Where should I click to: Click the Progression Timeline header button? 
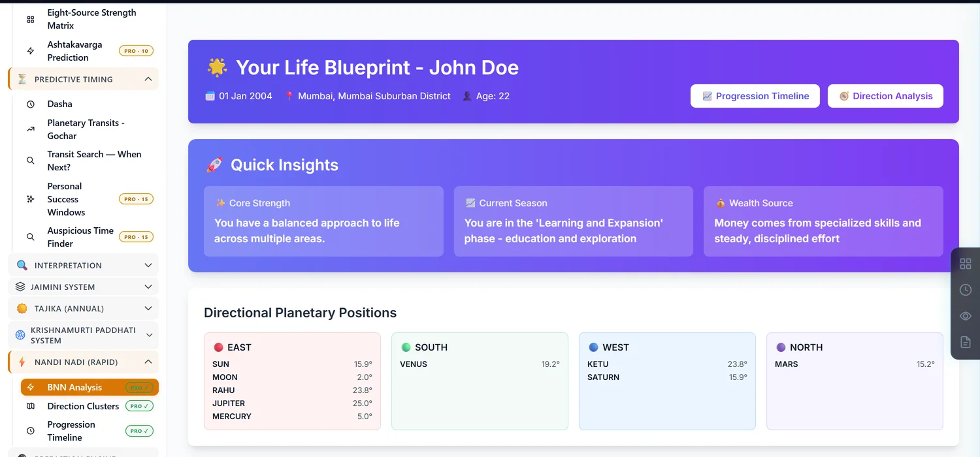(x=755, y=96)
